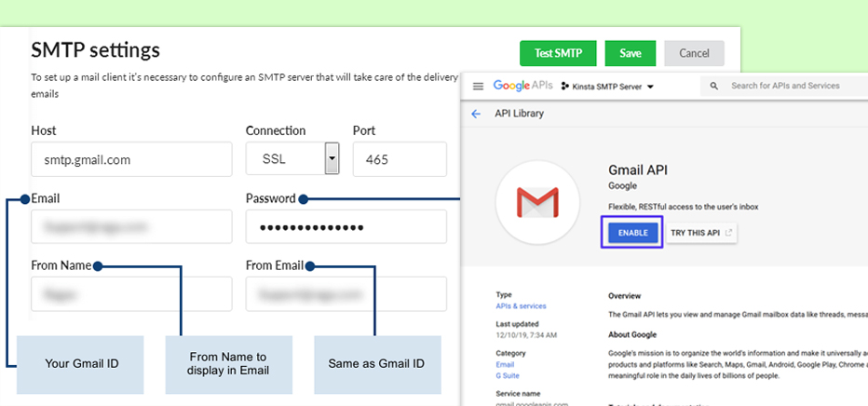Cancel the SMTP settings changes
The height and width of the screenshot is (406, 868).
(694, 54)
